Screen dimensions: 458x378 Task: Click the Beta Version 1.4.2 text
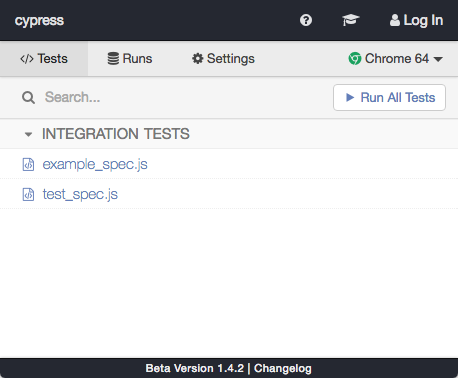pyautogui.click(x=195, y=368)
